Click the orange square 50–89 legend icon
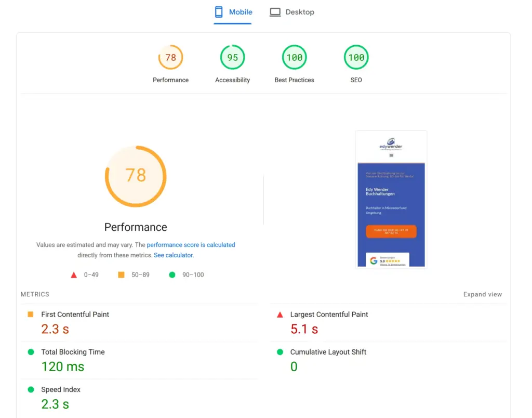Viewport: 532px width, 418px height. click(x=121, y=275)
